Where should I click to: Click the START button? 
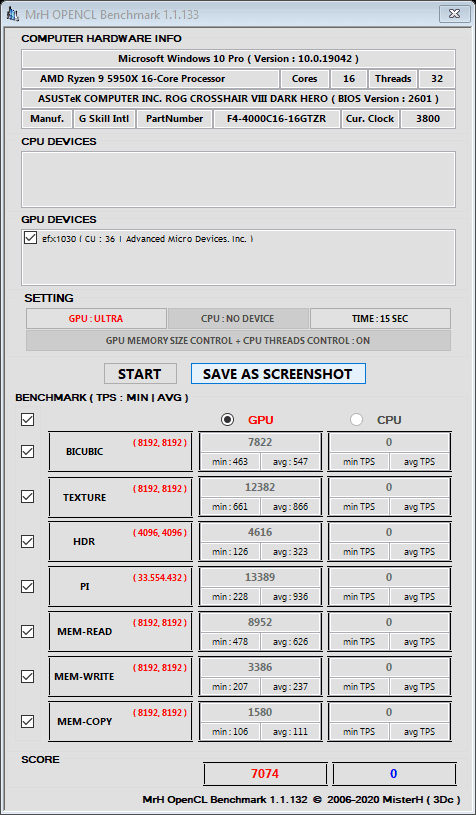click(x=140, y=374)
